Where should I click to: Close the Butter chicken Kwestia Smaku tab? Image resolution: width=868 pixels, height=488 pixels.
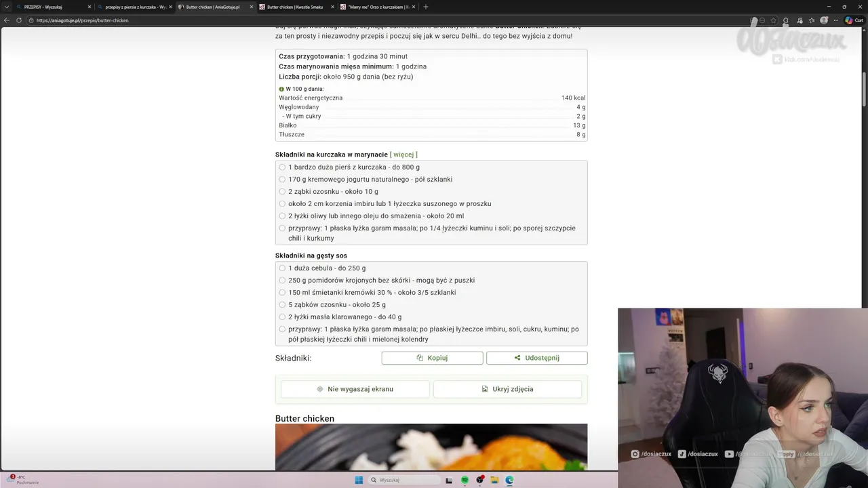coord(332,7)
